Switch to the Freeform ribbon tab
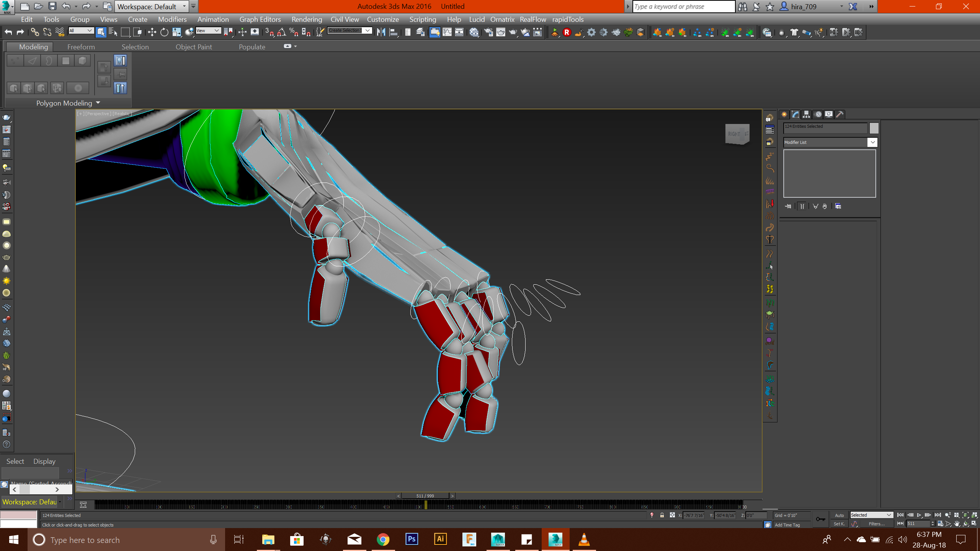Screen dimensions: 980x551 pyautogui.click(x=81, y=47)
